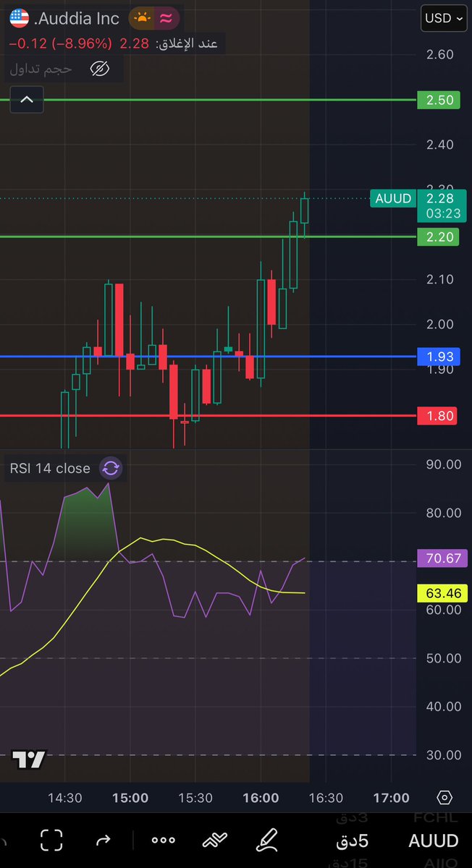Screen dimensions: 472x868
Task: Enter fullscreen mode via frame icon
Action: coord(51,841)
